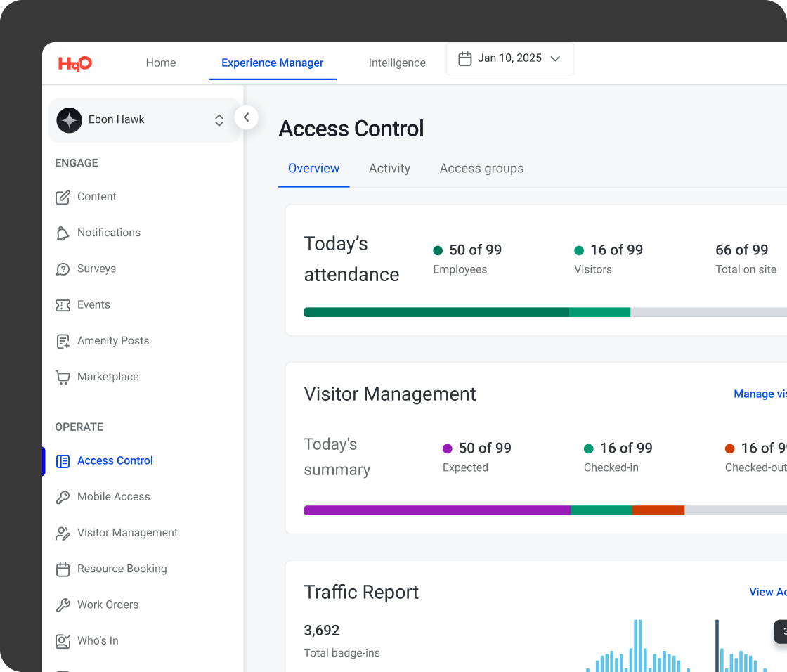787x672 pixels.
Task: Click the Surveys speech bubble icon
Action: 63,269
